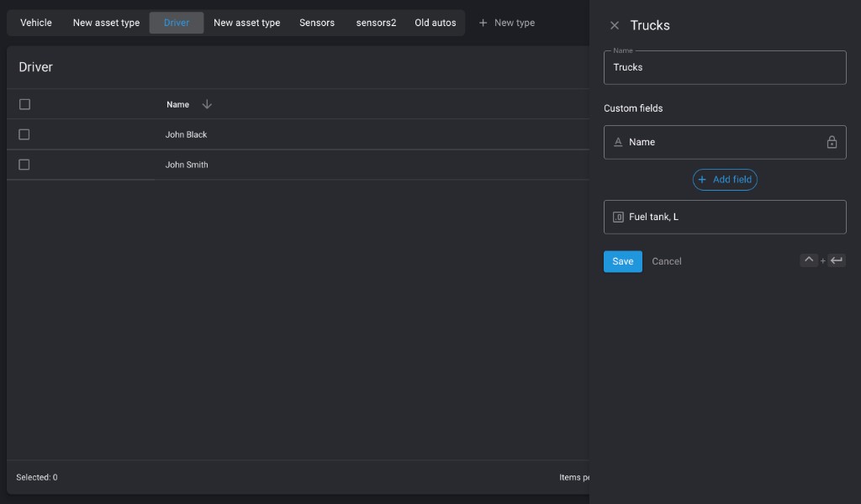Screen dimensions: 861x504
Task: Select the Fuel tank, L custom field
Action: point(725,218)
